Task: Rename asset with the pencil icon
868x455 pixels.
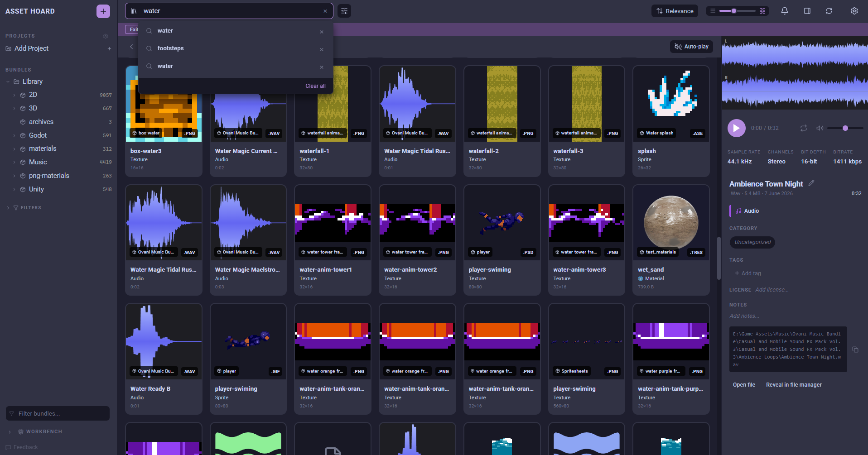Action: click(811, 183)
